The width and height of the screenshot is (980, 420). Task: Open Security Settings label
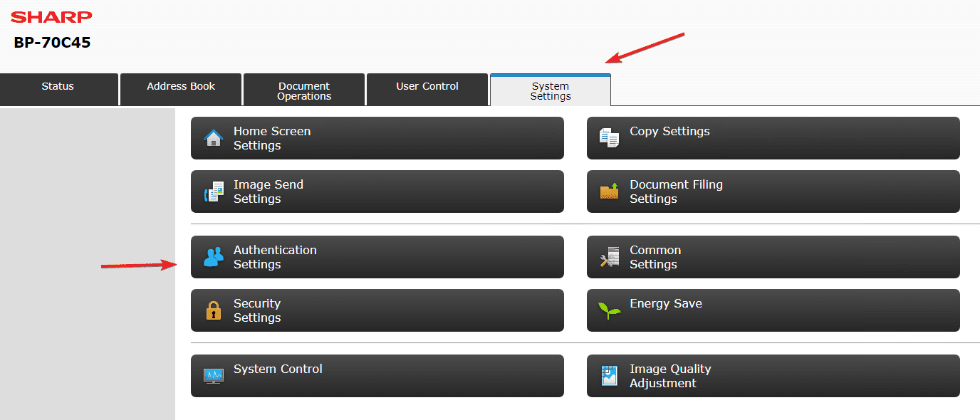[257, 310]
